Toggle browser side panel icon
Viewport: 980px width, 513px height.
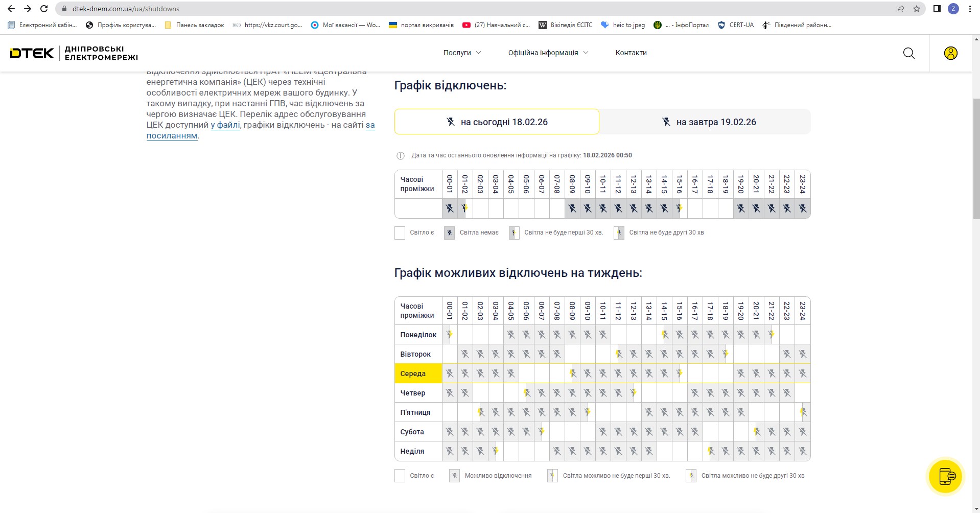pyautogui.click(x=937, y=9)
